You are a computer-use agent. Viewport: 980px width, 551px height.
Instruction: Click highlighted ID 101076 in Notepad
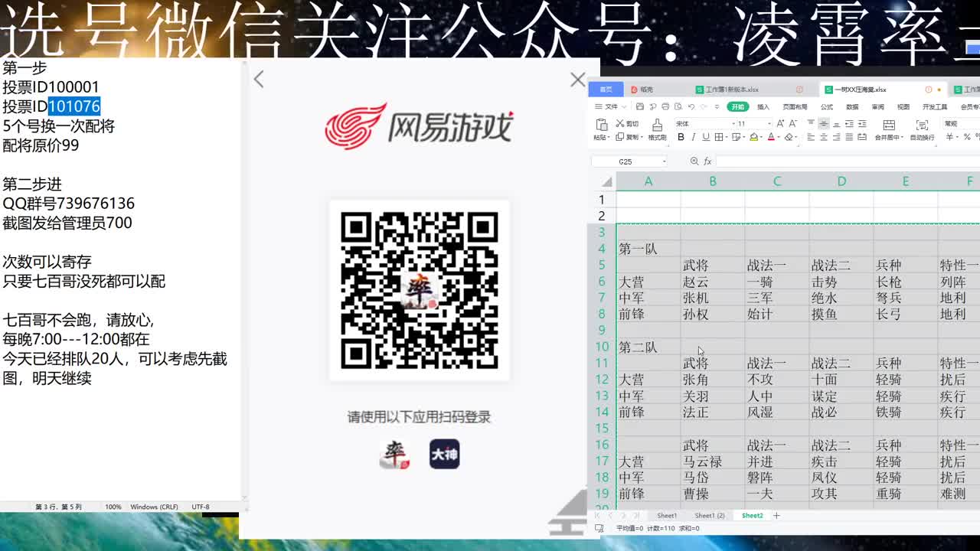pos(74,106)
